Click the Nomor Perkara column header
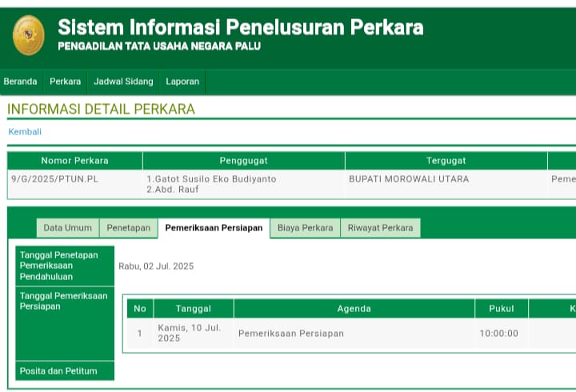576x392 pixels. point(74,161)
